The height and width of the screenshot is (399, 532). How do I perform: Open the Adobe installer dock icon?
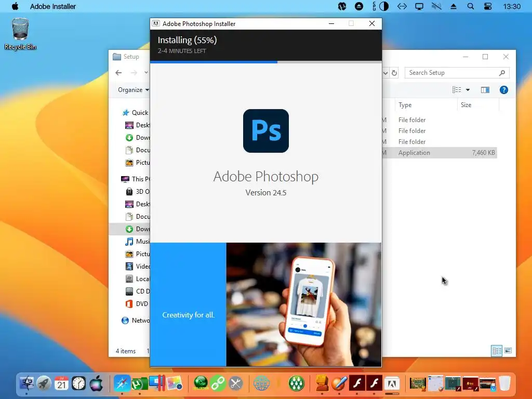coord(392,383)
